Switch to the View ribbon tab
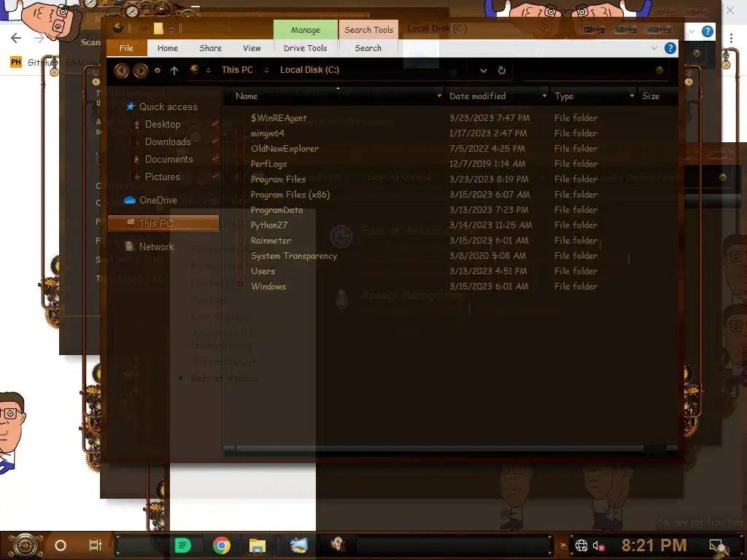This screenshot has width=747, height=560. click(x=252, y=48)
